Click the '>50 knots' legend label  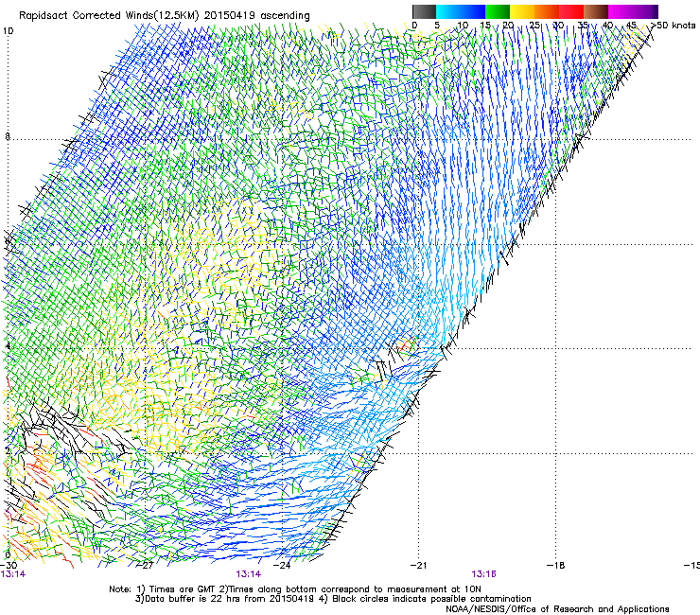pyautogui.click(x=673, y=25)
